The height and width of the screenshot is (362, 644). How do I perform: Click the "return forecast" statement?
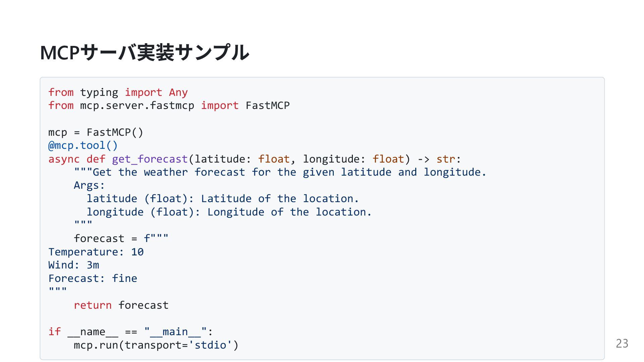click(121, 305)
